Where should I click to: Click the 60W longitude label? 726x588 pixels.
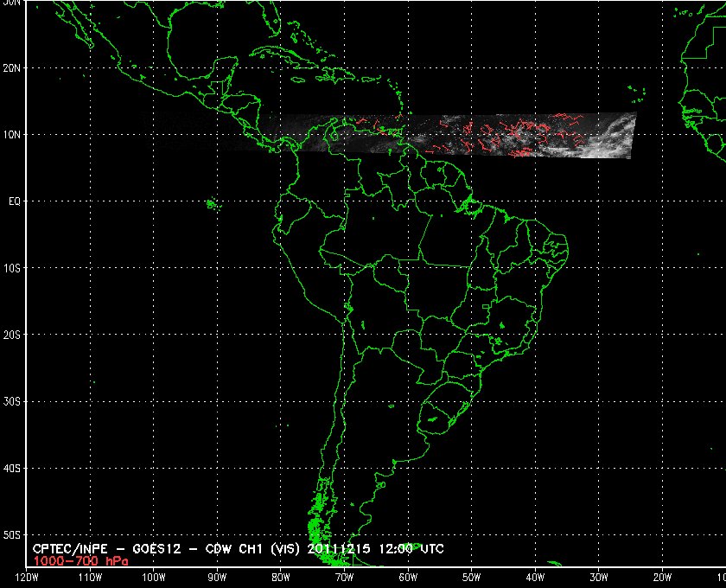[x=408, y=578]
